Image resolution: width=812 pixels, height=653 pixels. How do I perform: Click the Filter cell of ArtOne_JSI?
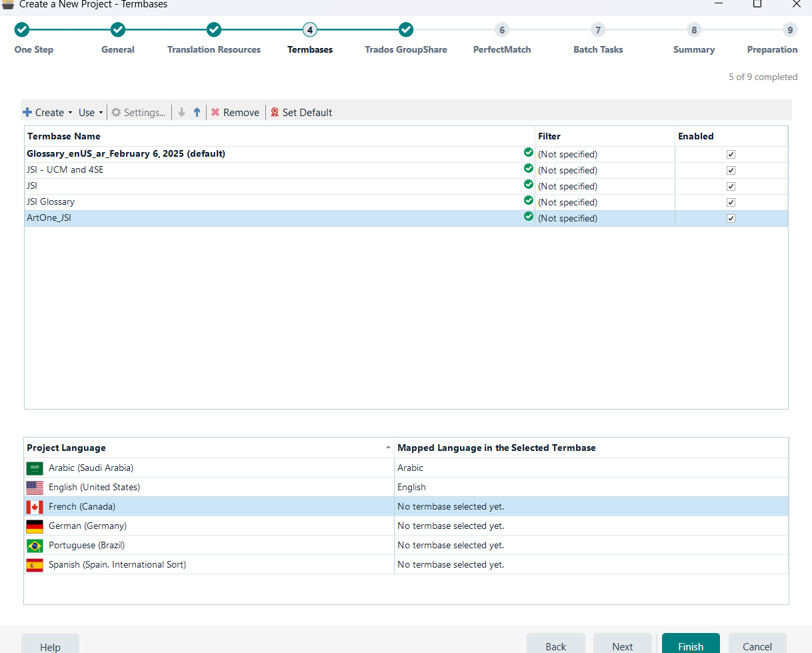pyautogui.click(x=605, y=218)
